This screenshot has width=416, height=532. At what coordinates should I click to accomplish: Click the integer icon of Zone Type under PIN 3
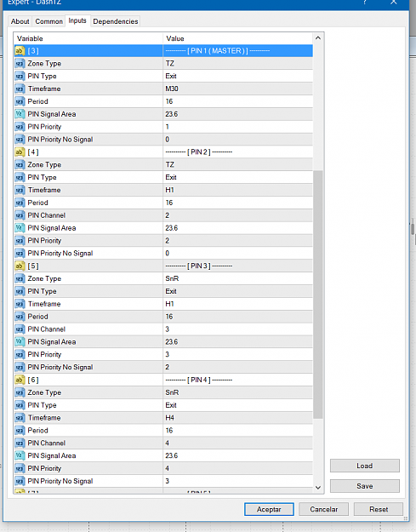coord(20,278)
